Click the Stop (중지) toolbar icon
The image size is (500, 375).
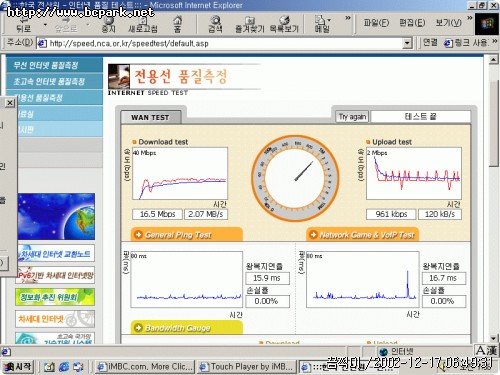click(x=108, y=25)
